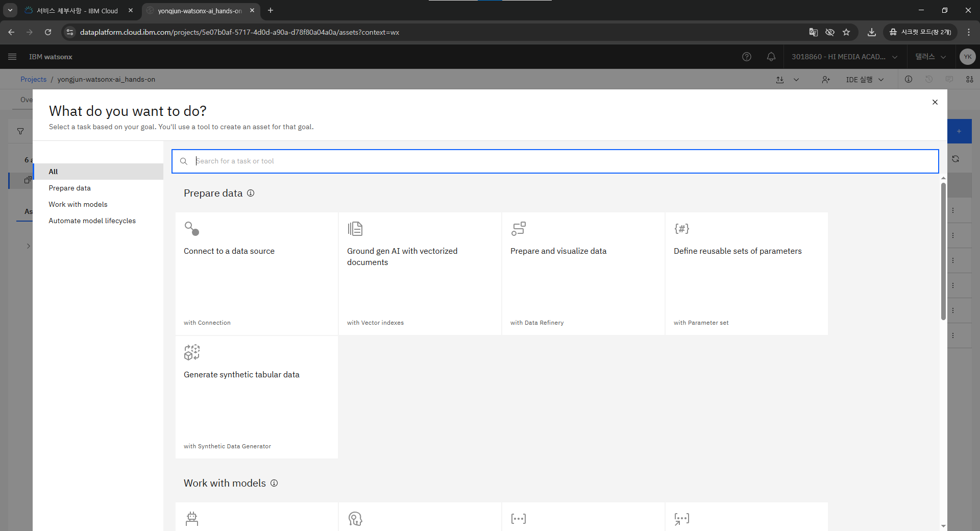Click the 시크릿 모드 incognito indicator
The height and width of the screenshot is (531, 980).
coord(920,32)
